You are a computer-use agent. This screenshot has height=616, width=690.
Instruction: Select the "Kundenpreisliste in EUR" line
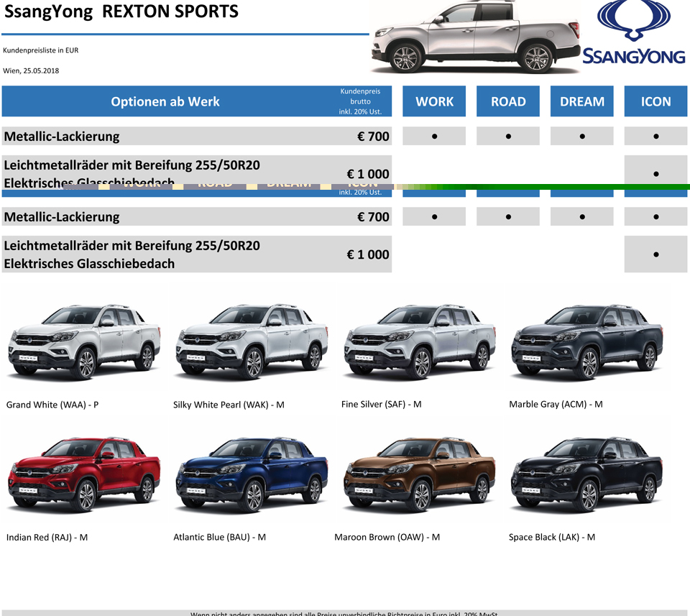point(40,50)
